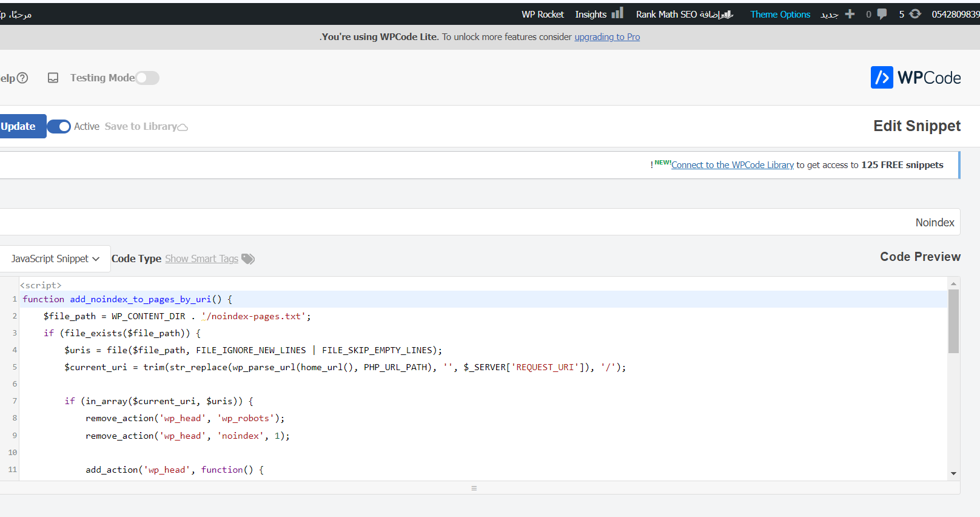
Task: Click the WPCode logo icon
Action: coord(882,78)
